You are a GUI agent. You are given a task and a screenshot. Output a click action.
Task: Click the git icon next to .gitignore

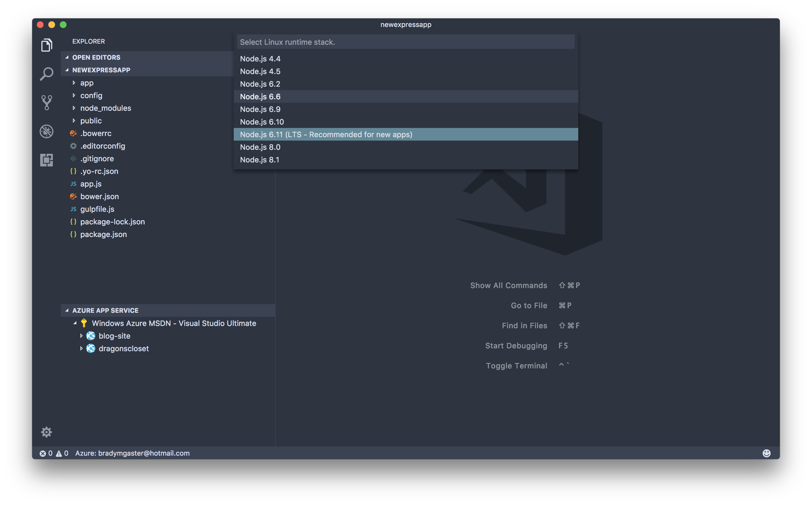73,159
